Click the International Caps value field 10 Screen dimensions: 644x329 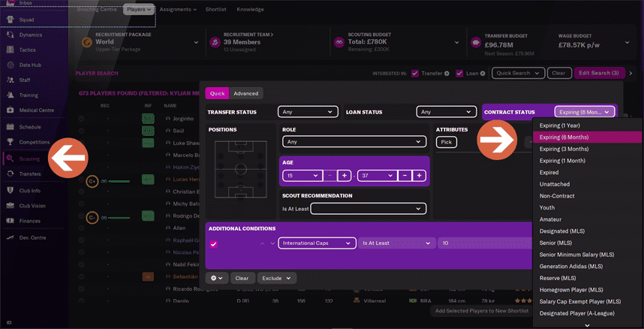(x=485, y=243)
